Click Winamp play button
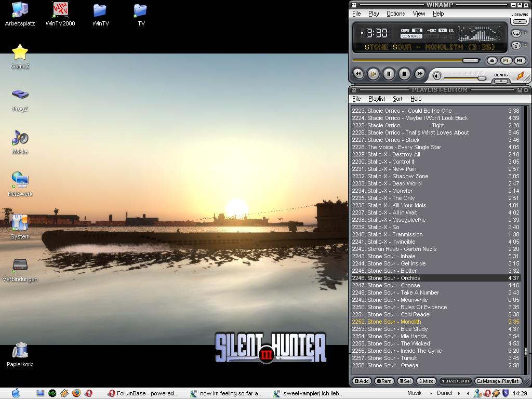532x399 pixels. (374, 74)
